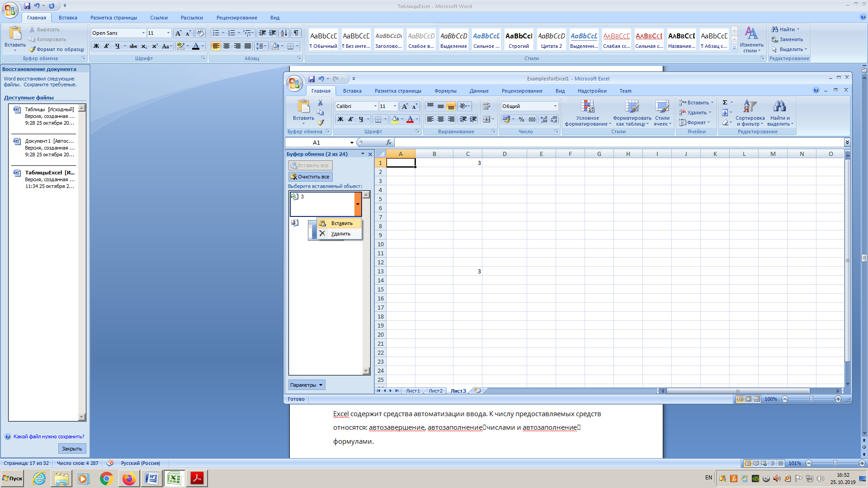Click Word's sort (А-Я) icon
868x488 pixels.
[284, 33]
